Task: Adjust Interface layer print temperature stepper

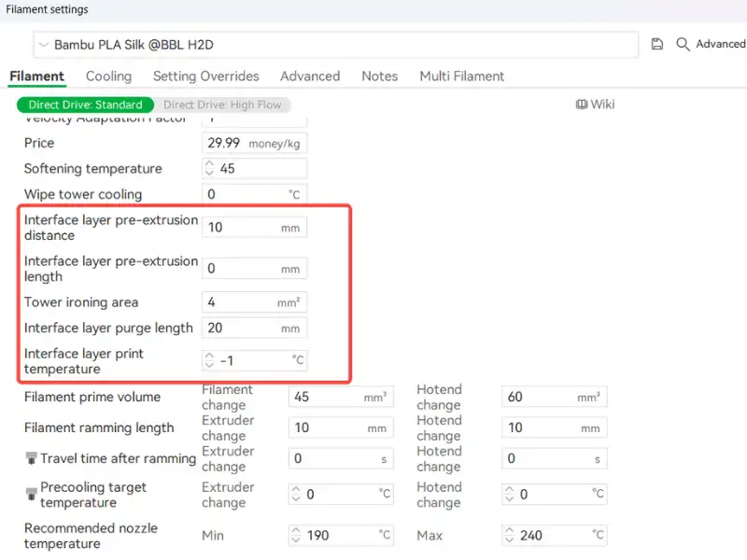Action: pyautogui.click(x=209, y=360)
